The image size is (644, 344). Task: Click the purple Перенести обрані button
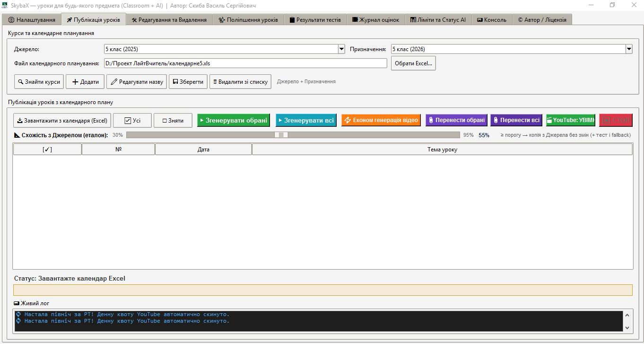coord(457,120)
